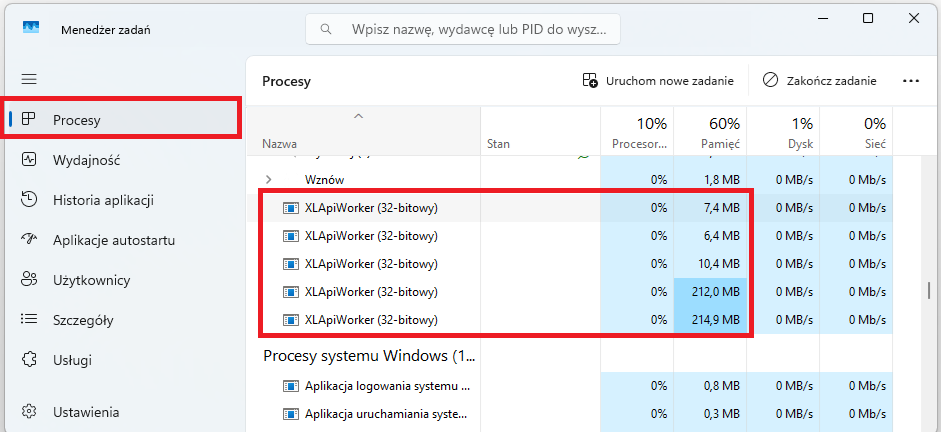Click the 1,8 MB memory cell
The height and width of the screenshot is (432, 941).
click(711, 179)
